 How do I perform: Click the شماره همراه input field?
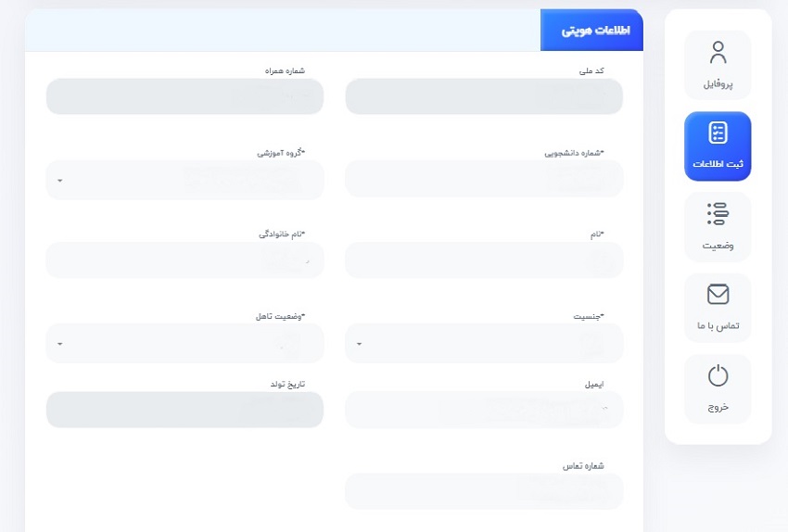(184, 96)
